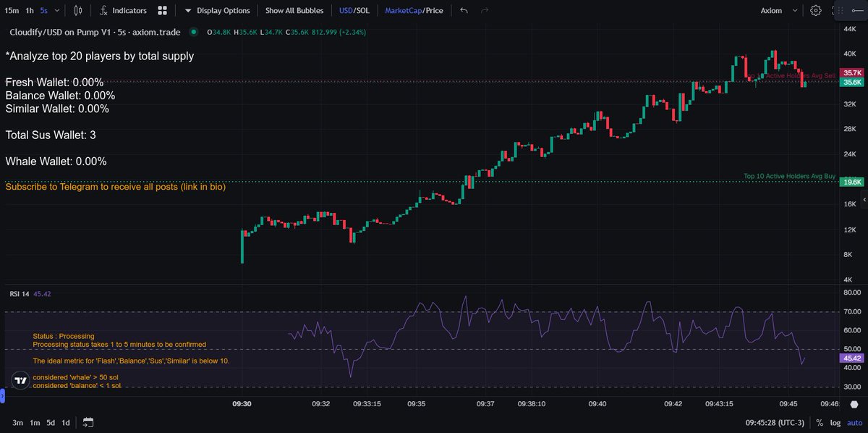Click the undo arrow icon

tap(463, 10)
